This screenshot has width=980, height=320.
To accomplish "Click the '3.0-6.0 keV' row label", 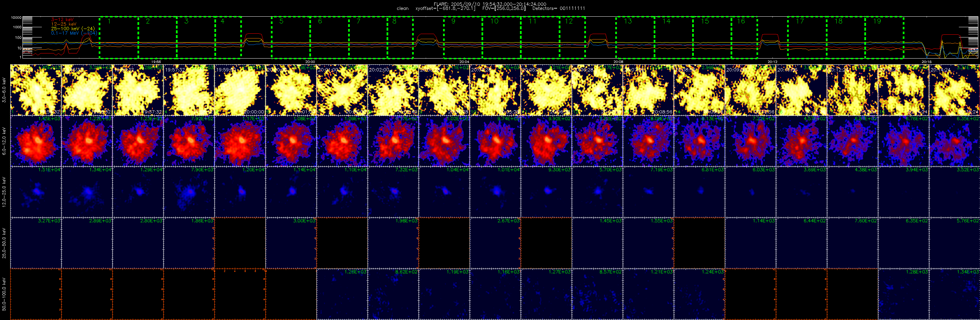I will [x=4, y=90].
